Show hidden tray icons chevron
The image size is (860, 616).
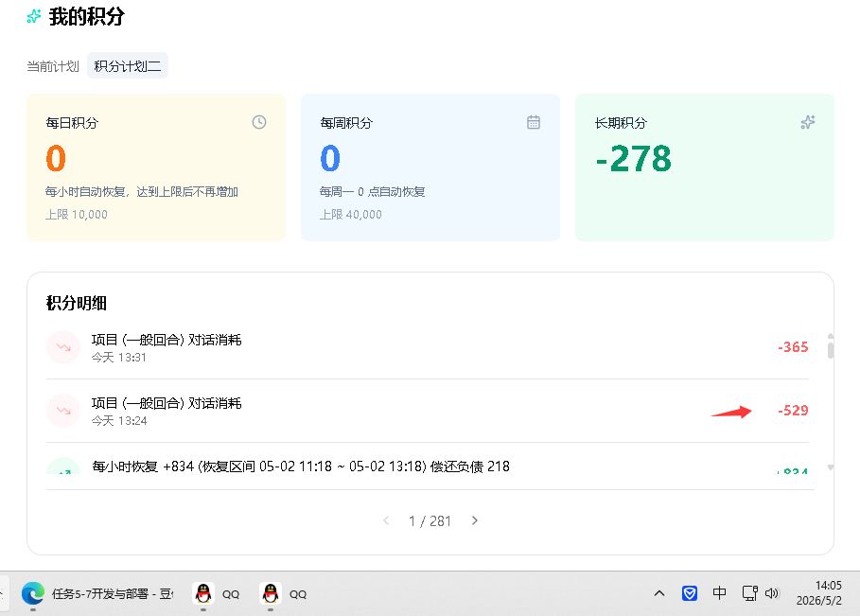tap(659, 593)
